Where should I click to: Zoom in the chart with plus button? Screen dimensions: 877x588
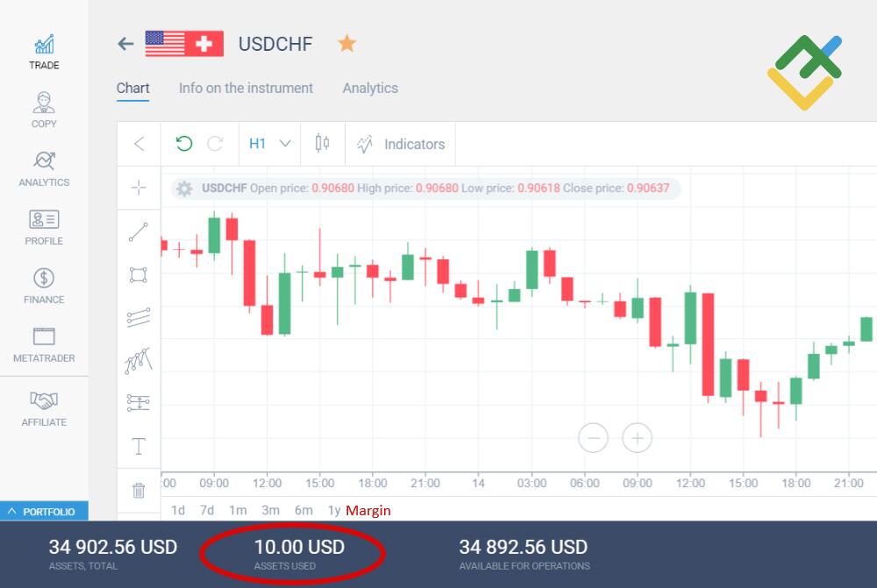[637, 437]
